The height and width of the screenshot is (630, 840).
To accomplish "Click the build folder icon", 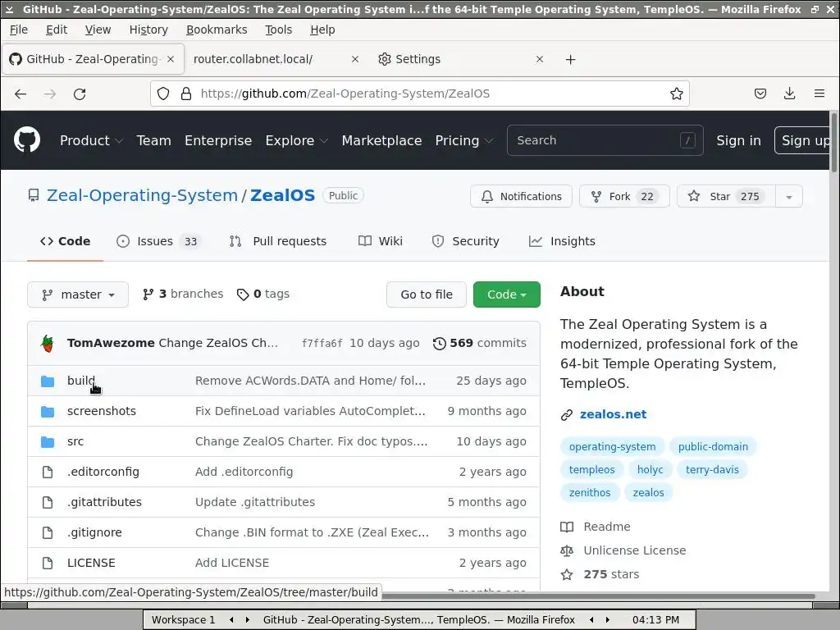I will [x=48, y=381].
